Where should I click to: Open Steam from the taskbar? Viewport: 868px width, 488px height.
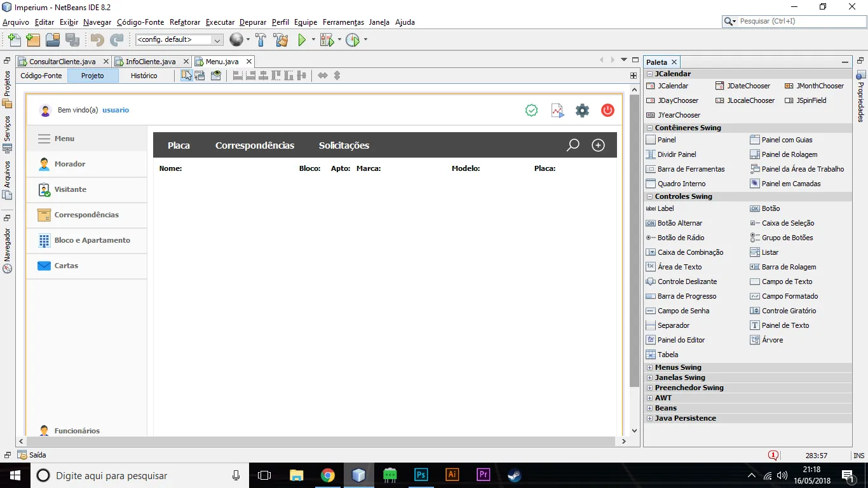514,475
